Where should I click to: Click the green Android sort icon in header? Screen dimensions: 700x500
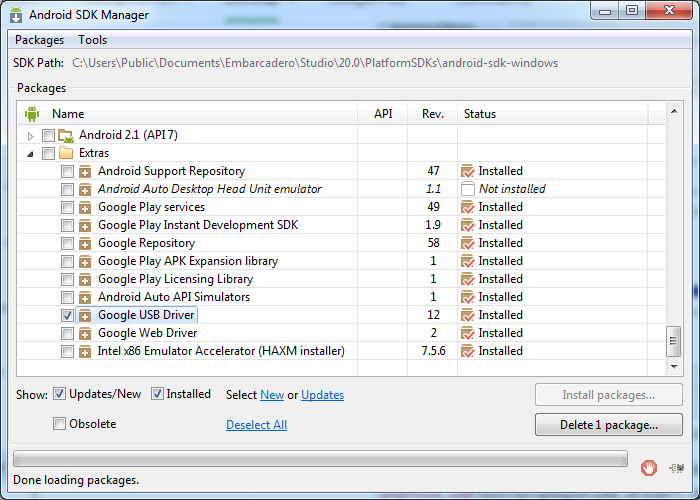tap(32, 114)
